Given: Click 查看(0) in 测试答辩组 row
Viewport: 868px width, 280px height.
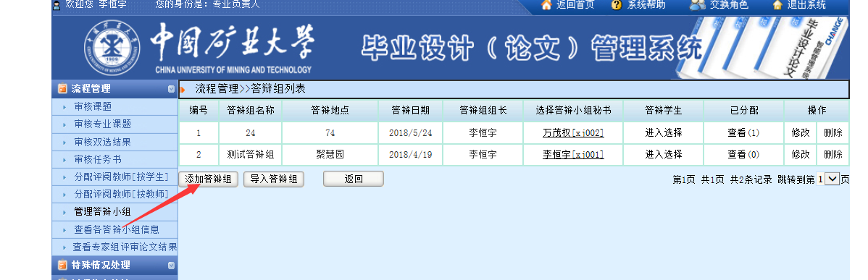Looking at the screenshot, I should 743,155.
